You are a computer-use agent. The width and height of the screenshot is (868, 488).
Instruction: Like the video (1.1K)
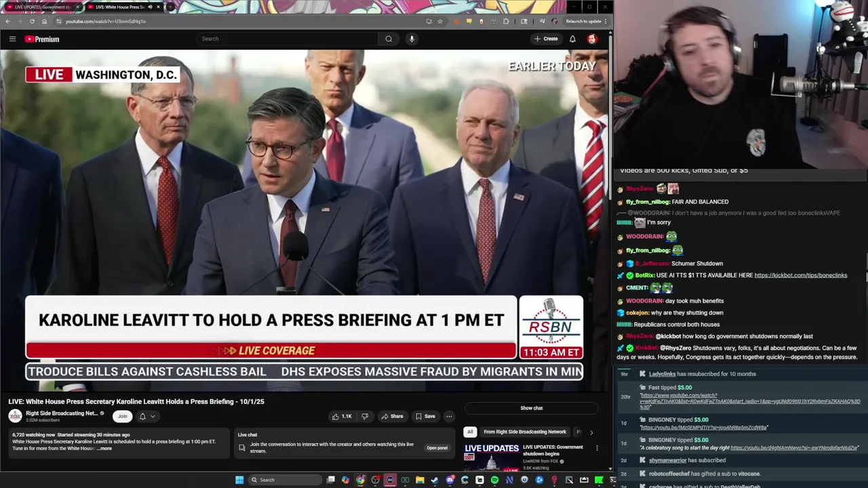tap(341, 416)
